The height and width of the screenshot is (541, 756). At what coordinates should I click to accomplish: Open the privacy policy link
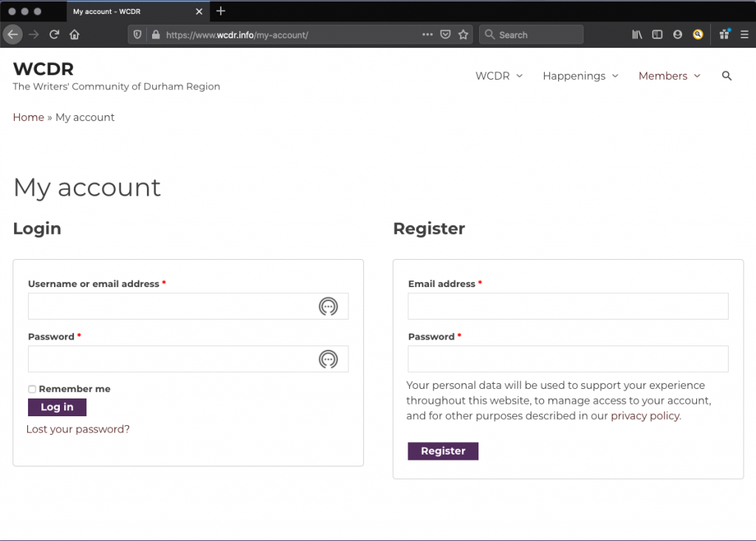click(645, 416)
